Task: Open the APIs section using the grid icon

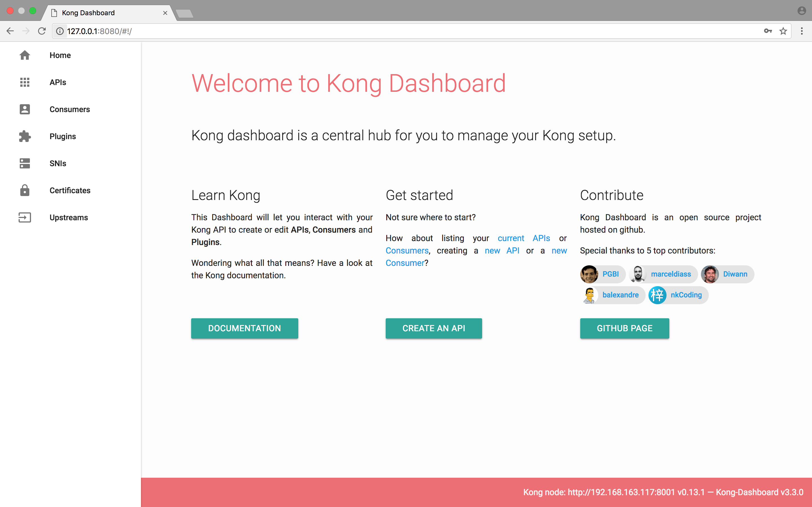Action: tap(25, 82)
